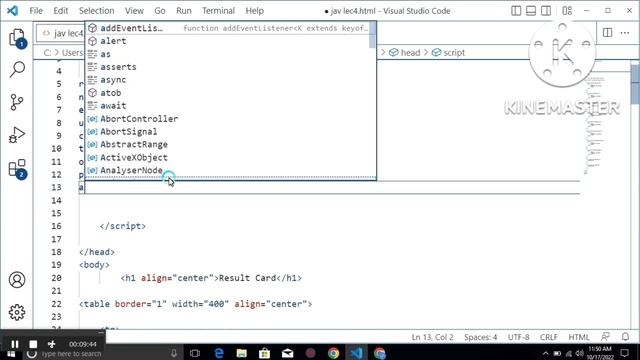Viewport: 640px width, 360px height.
Task: Pause the screen recording
Action: 15,344
